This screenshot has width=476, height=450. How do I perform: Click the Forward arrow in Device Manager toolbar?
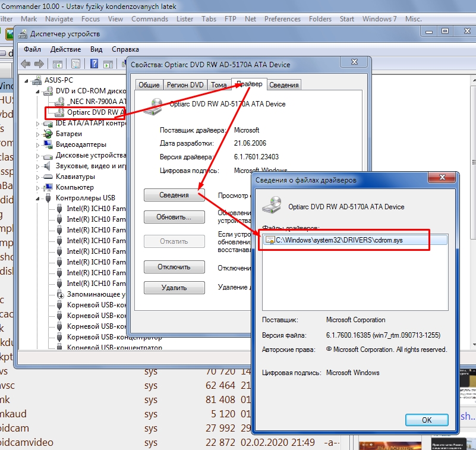coord(39,64)
